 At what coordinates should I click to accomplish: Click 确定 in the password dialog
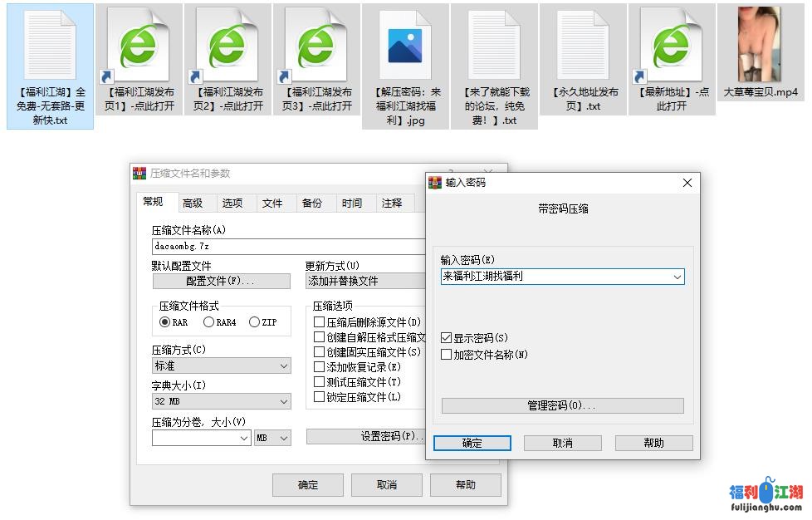click(472, 444)
